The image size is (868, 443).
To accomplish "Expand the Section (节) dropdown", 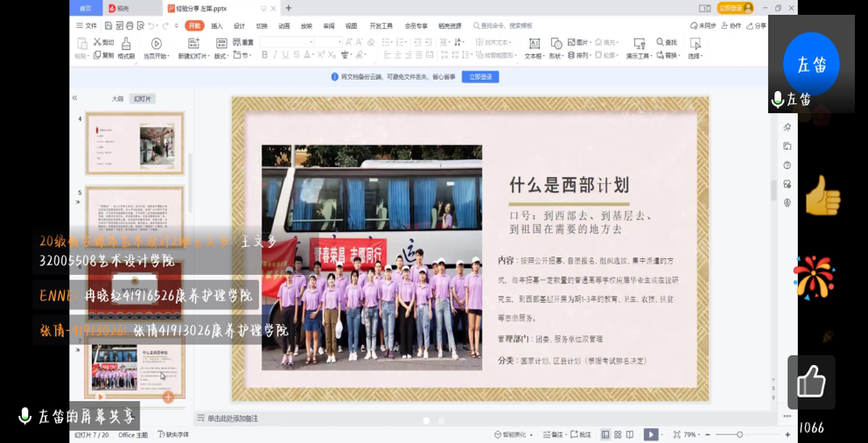I will coord(250,56).
